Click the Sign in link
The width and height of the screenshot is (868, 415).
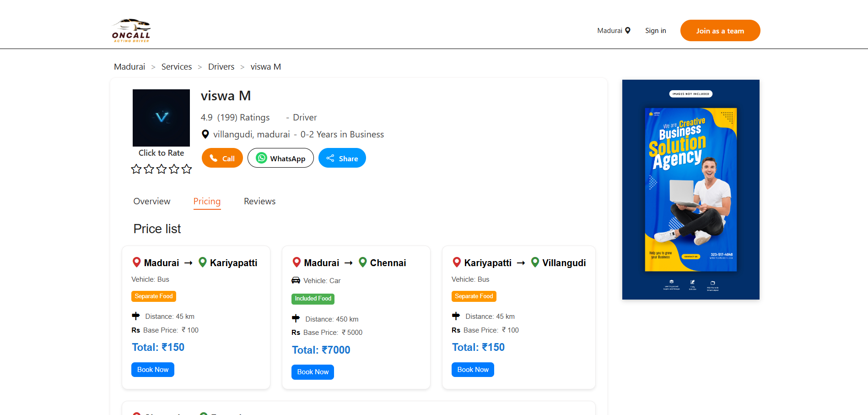(655, 31)
